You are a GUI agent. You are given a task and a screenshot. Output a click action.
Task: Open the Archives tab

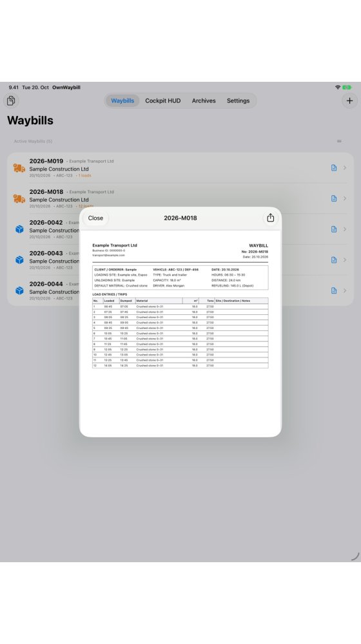coord(204,100)
